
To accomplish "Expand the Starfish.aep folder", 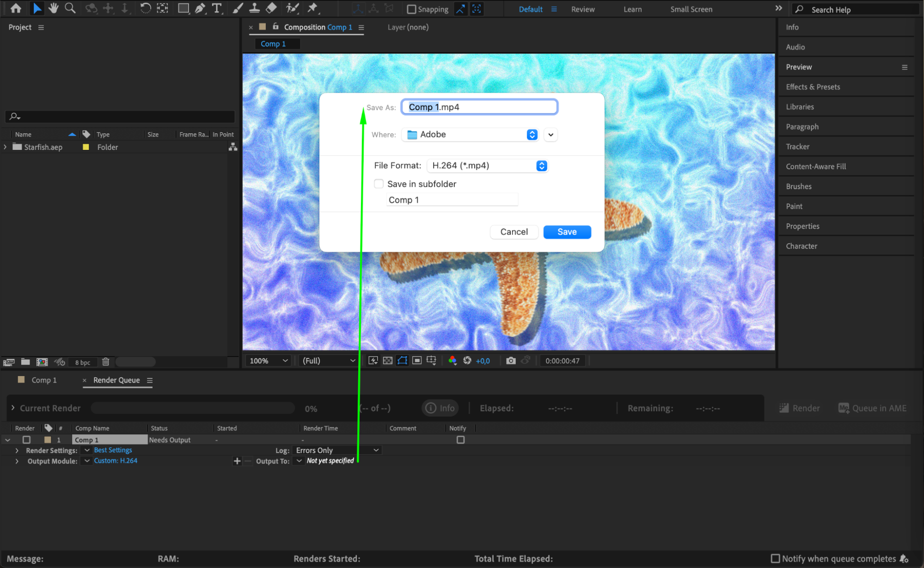I will pyautogui.click(x=5, y=147).
